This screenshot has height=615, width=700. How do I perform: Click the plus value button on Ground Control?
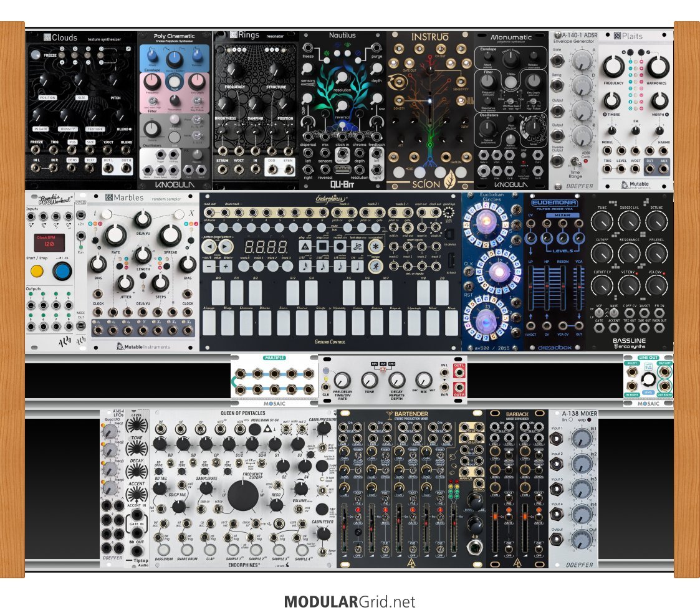[226, 267]
